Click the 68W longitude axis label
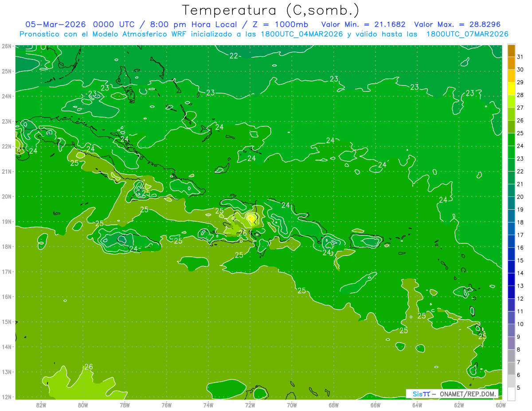Viewport: 532px width, 411px height. [x=334, y=405]
